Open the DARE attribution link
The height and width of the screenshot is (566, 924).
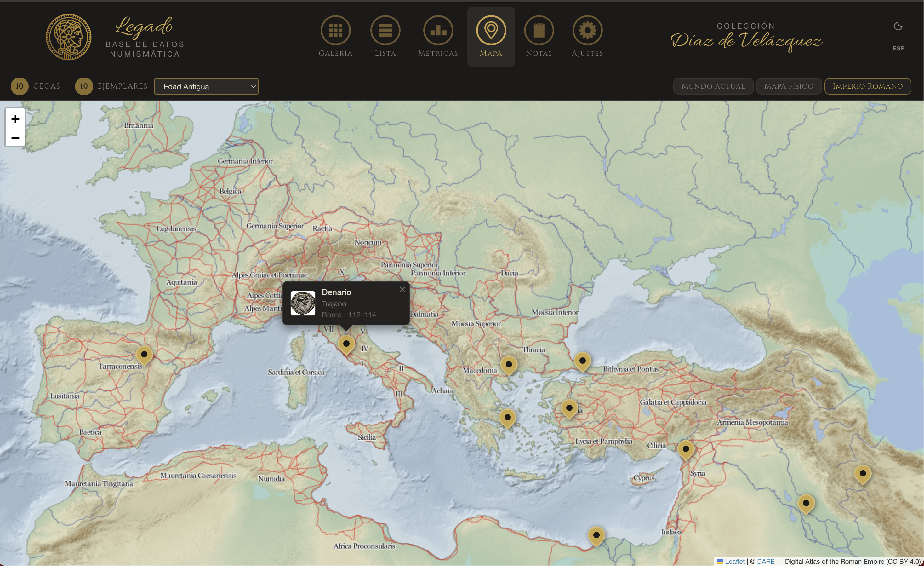click(x=765, y=561)
